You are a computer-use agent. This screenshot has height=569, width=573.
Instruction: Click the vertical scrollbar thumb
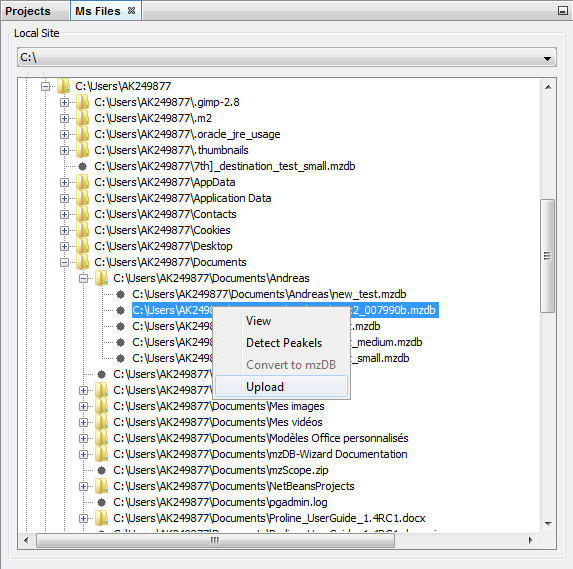(547, 256)
